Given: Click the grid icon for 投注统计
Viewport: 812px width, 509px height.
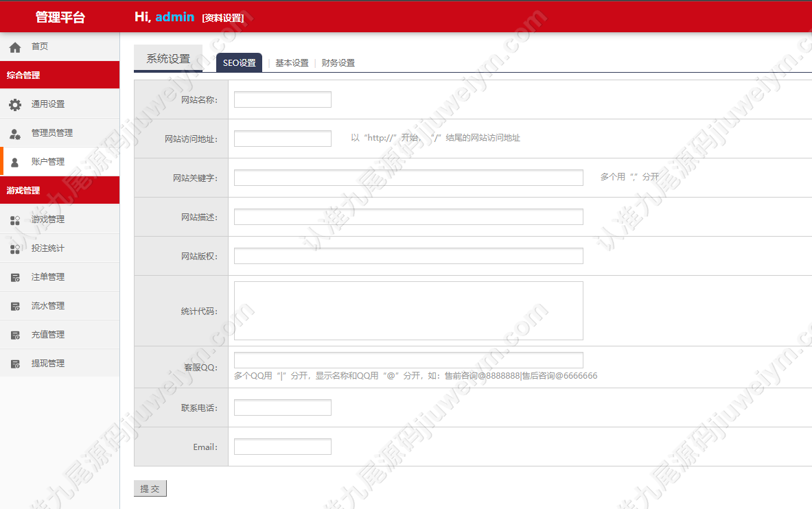Looking at the screenshot, I should point(15,249).
